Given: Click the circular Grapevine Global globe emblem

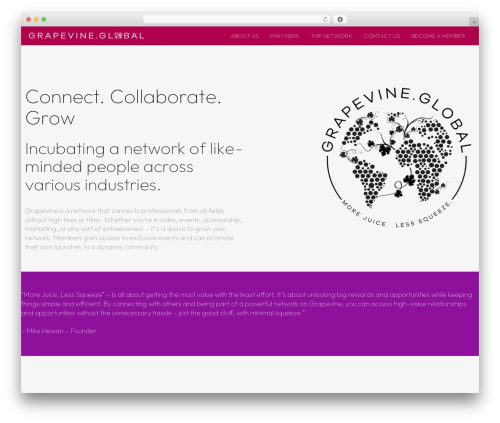Looking at the screenshot, I should (x=396, y=158).
